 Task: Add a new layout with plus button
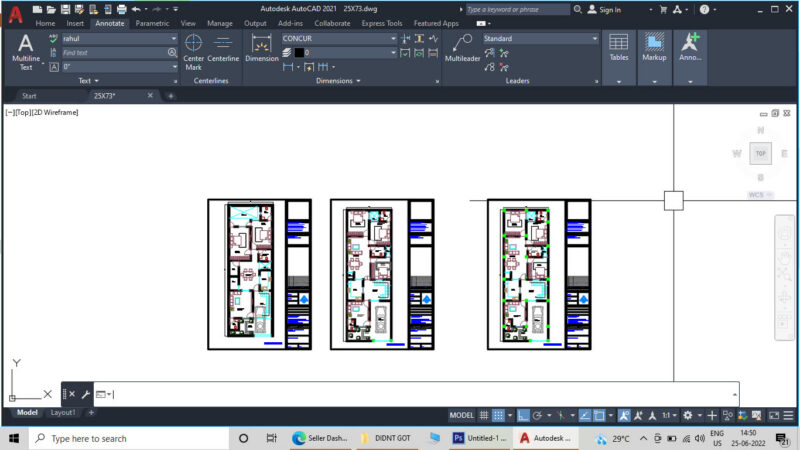(x=91, y=412)
